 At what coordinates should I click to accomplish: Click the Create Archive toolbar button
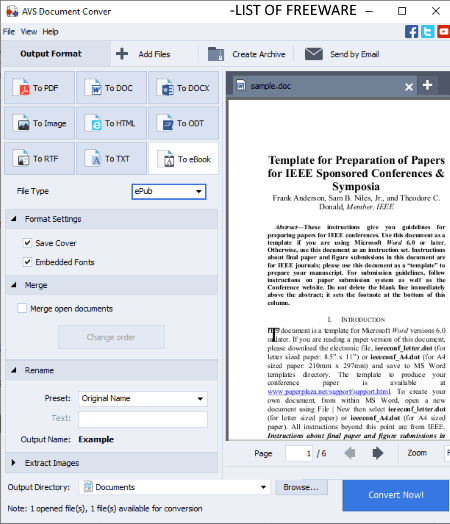(247, 54)
